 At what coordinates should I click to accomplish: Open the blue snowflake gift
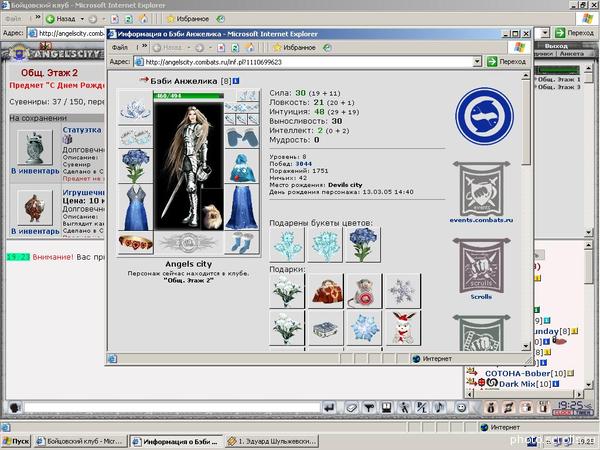[x=364, y=328]
